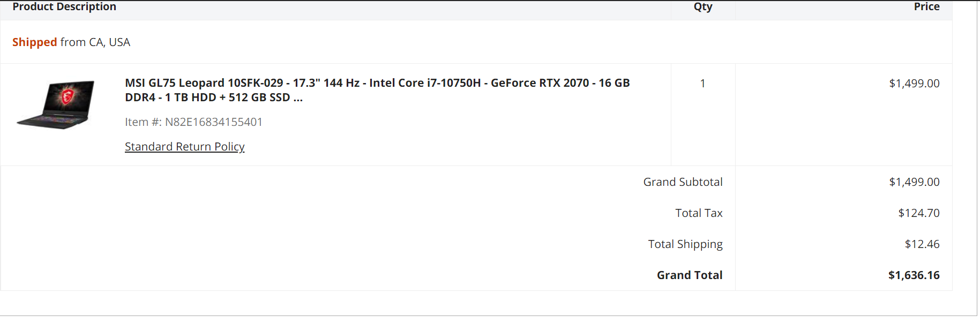Image resolution: width=980 pixels, height=323 pixels.
Task: Click the MSI laptop product thumbnail
Action: pyautogui.click(x=56, y=104)
